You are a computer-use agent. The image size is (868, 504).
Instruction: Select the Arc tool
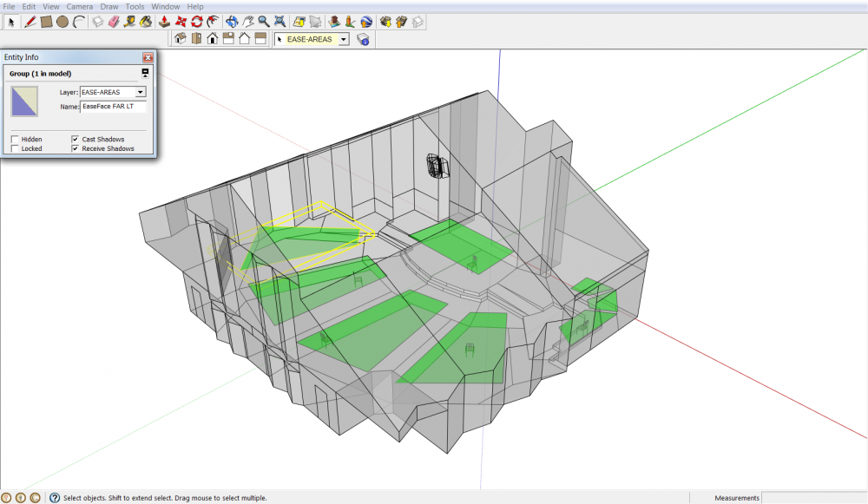coord(79,23)
